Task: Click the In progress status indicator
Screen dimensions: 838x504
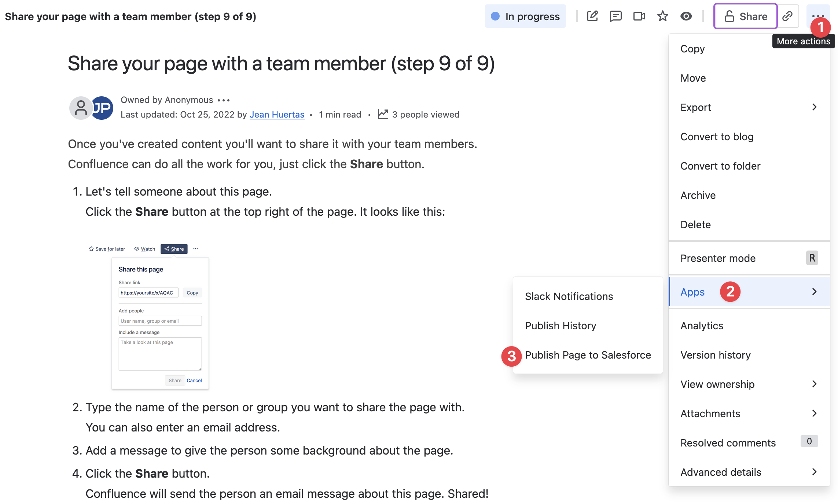Action: [525, 16]
